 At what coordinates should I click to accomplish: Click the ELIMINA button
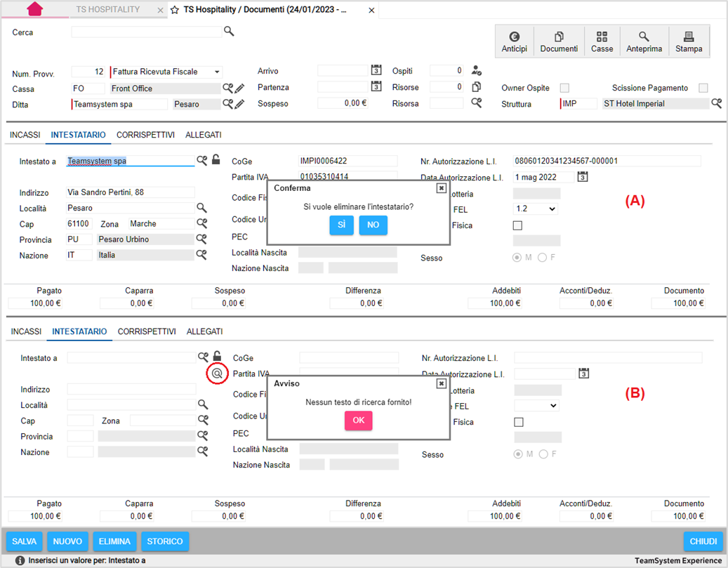point(114,541)
